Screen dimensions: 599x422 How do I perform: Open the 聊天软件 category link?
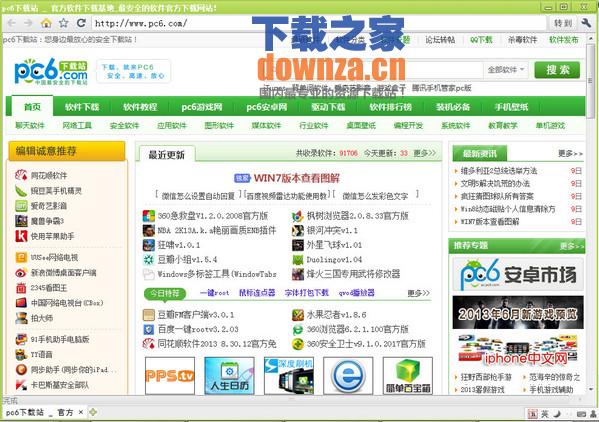tap(30, 125)
